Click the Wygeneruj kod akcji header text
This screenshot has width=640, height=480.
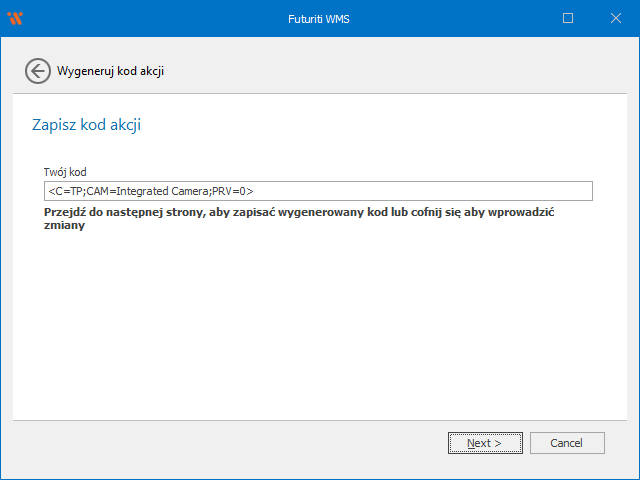tap(111, 71)
